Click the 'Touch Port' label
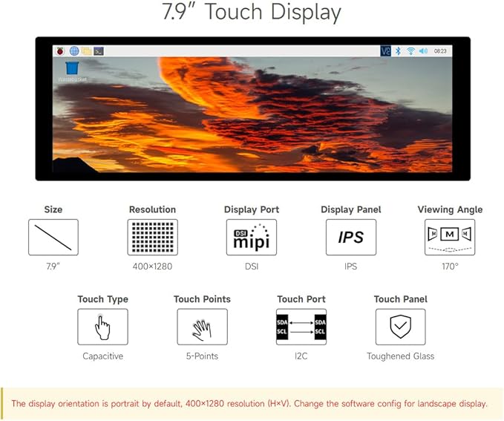Screen dimensions: 504x421 coord(301,299)
